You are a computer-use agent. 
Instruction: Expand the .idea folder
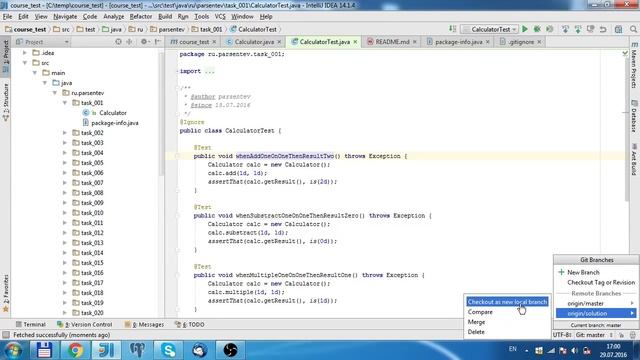25,53
